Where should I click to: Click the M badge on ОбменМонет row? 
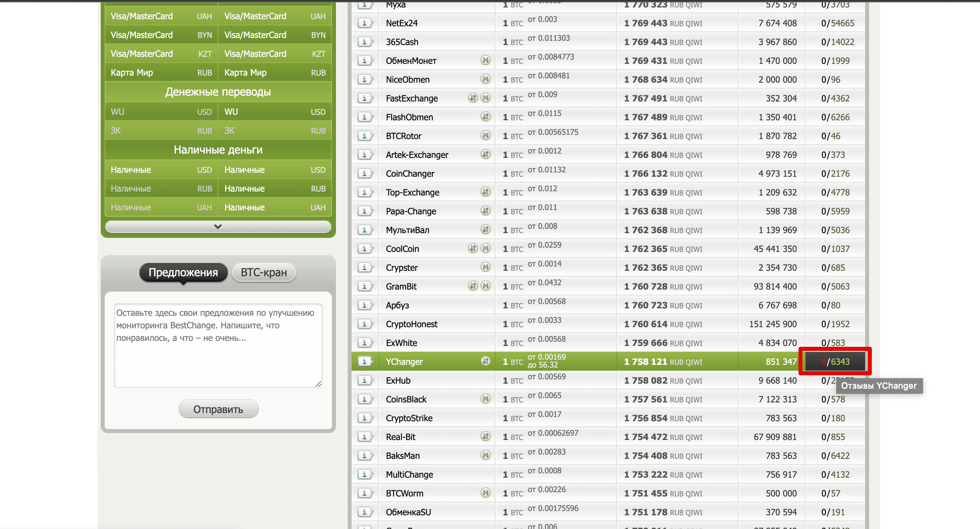pos(486,60)
